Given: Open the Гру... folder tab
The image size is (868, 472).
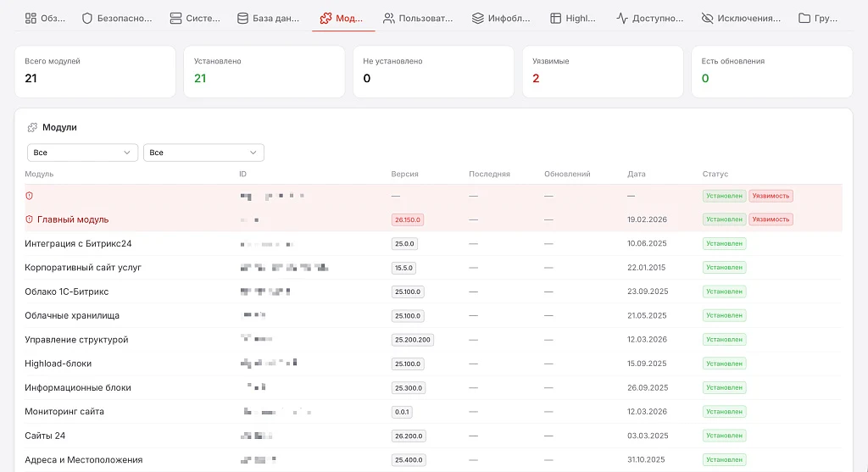Looking at the screenshot, I should (818, 19).
